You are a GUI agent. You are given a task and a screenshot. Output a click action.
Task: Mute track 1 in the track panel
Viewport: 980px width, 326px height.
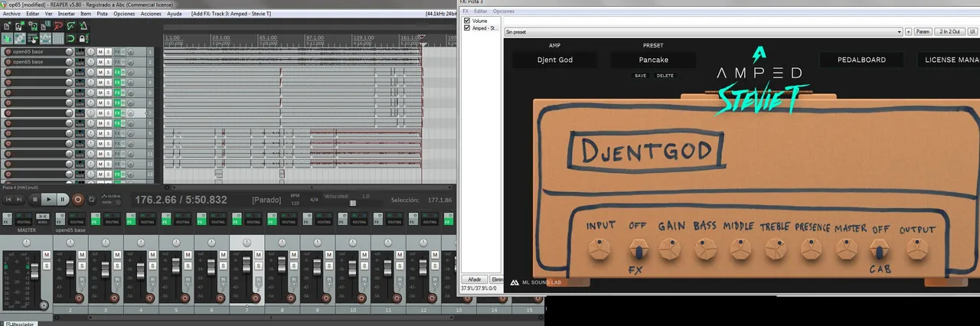point(101,52)
